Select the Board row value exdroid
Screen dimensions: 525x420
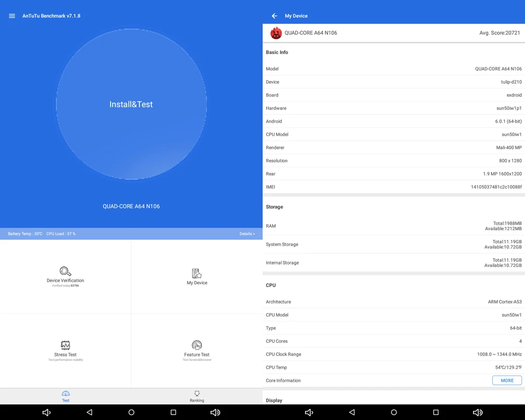[x=514, y=95]
